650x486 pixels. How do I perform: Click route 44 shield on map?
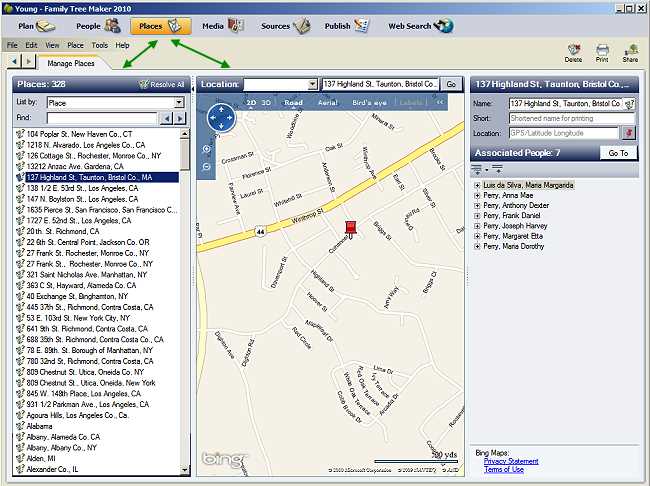point(260,232)
